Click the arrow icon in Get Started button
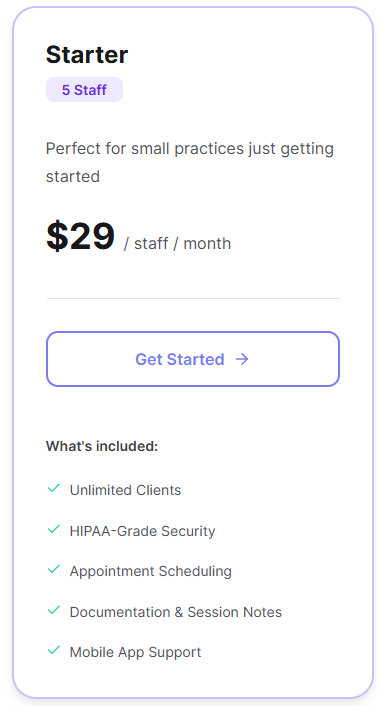Screen dimensions: 382x706 click(242, 359)
